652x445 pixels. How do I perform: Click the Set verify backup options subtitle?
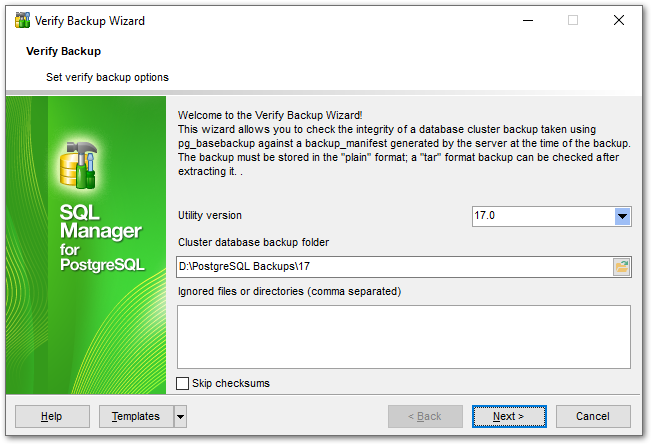pyautogui.click(x=107, y=77)
